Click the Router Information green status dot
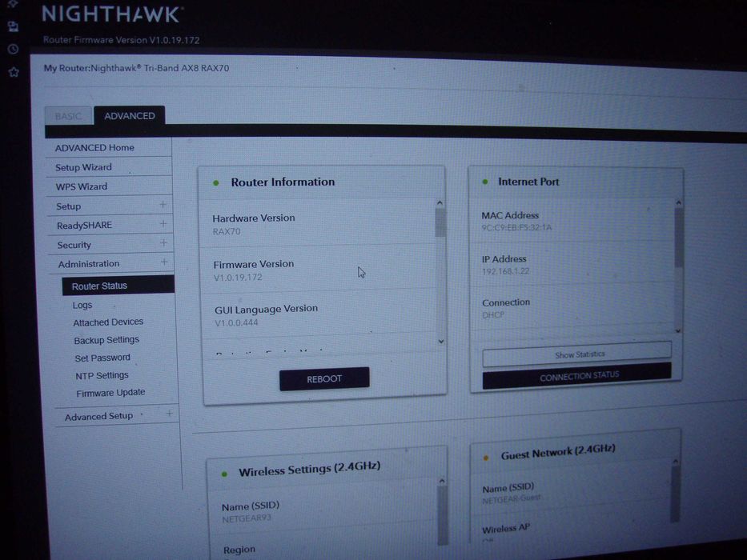Screen dimensions: 747x560 pyautogui.click(x=216, y=183)
